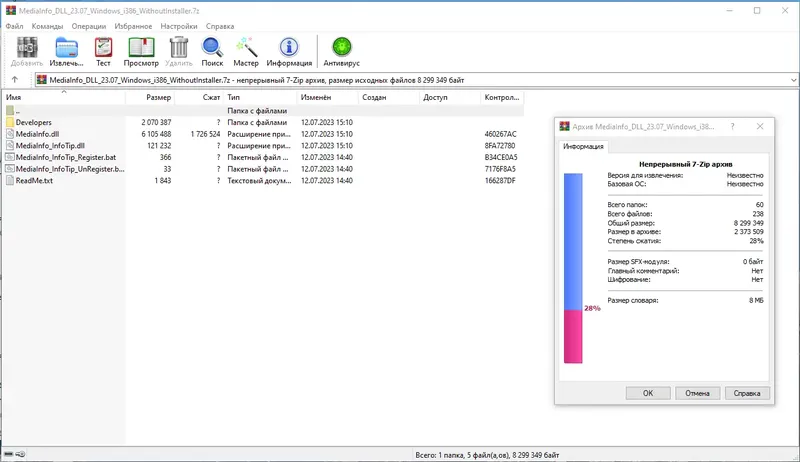Click the Справка button in dialog
This screenshot has width=800, height=462.
coord(747,393)
